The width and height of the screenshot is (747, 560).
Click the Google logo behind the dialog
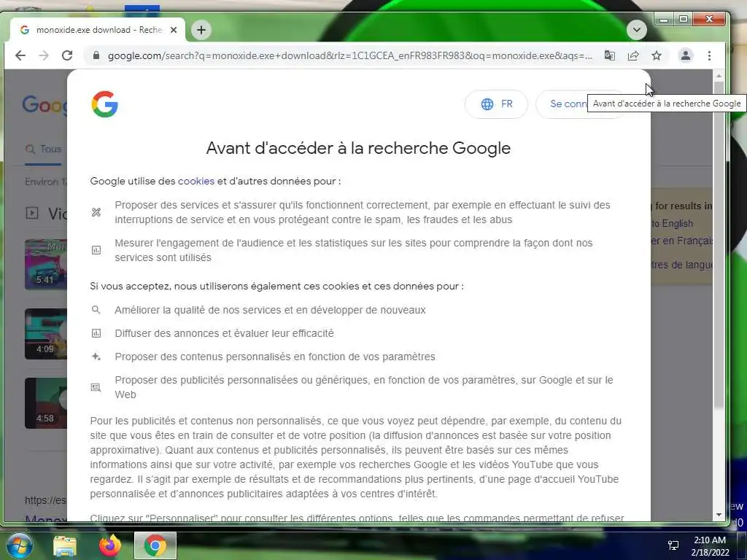coord(44,105)
